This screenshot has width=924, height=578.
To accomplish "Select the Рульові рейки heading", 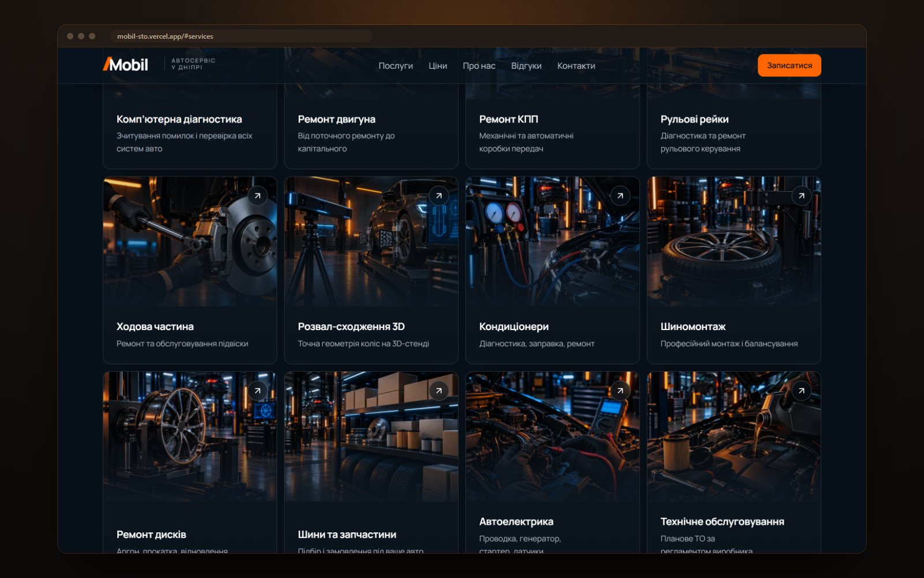I will 695,119.
